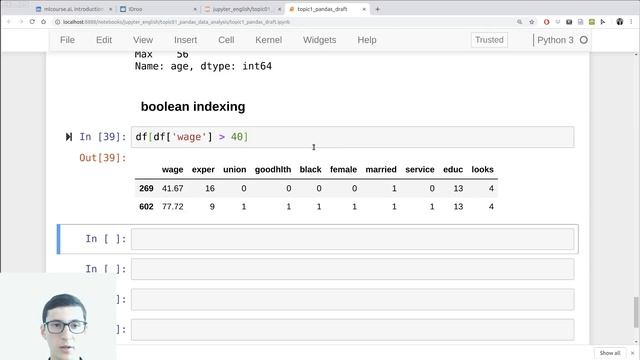The width and height of the screenshot is (640, 360).
Task: Edit code cell In [39]
Action: 353,137
